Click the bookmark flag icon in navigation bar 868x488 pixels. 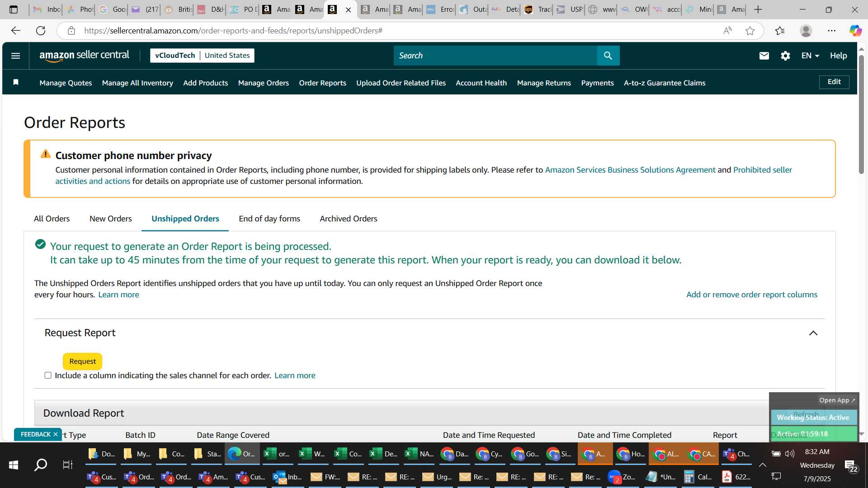pos(16,82)
